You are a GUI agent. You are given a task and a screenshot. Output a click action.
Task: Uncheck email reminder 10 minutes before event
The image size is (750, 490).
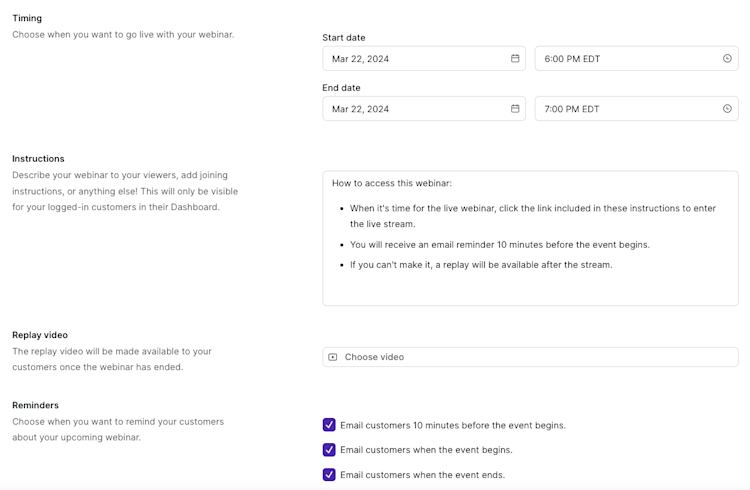click(329, 425)
